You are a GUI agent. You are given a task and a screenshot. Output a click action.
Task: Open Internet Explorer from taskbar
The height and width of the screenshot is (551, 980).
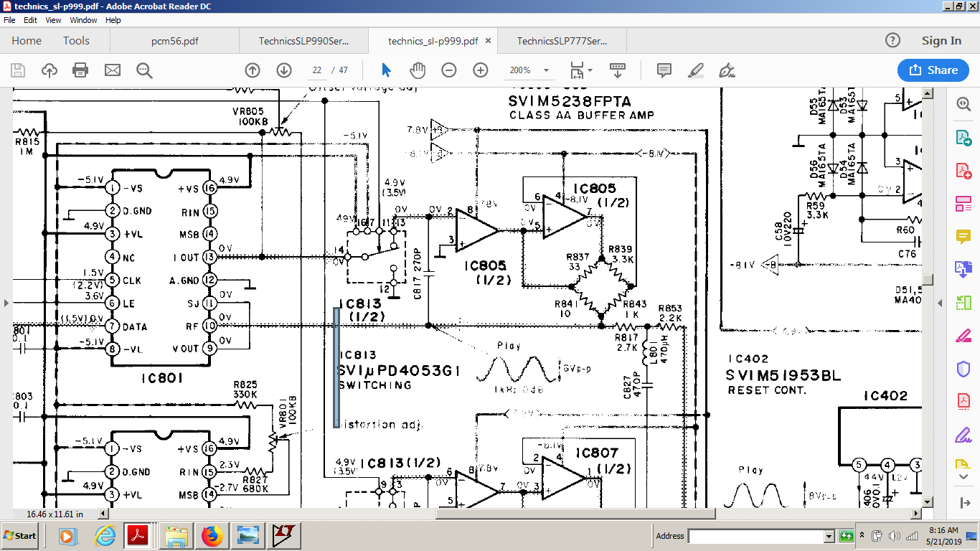(x=105, y=536)
